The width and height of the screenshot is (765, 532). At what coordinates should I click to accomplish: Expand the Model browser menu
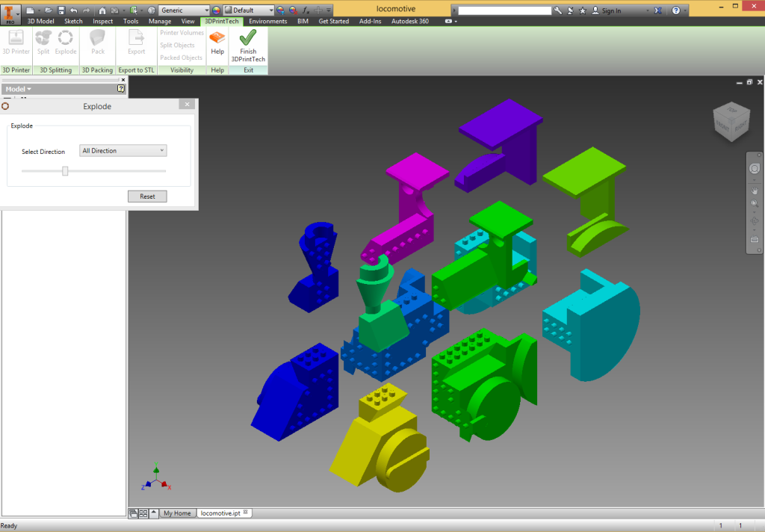[x=19, y=89]
